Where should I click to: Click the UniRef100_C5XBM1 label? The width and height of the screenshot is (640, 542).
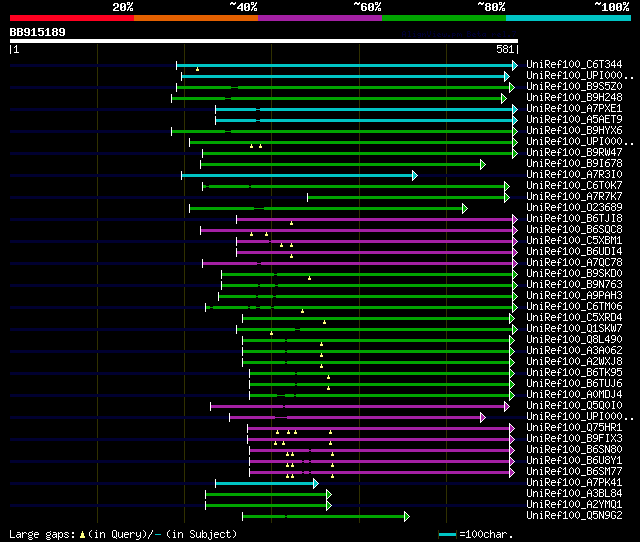574,241
